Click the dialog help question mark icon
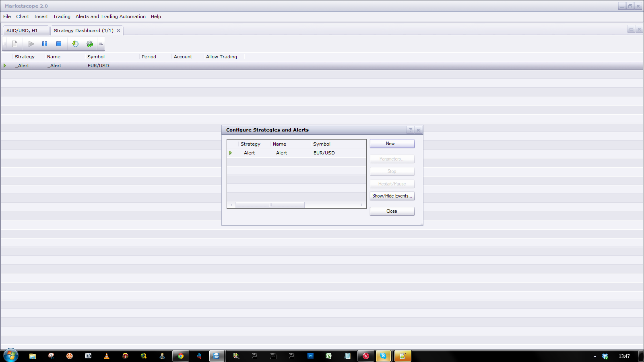Viewport: 644px width, 362px height. click(x=410, y=130)
